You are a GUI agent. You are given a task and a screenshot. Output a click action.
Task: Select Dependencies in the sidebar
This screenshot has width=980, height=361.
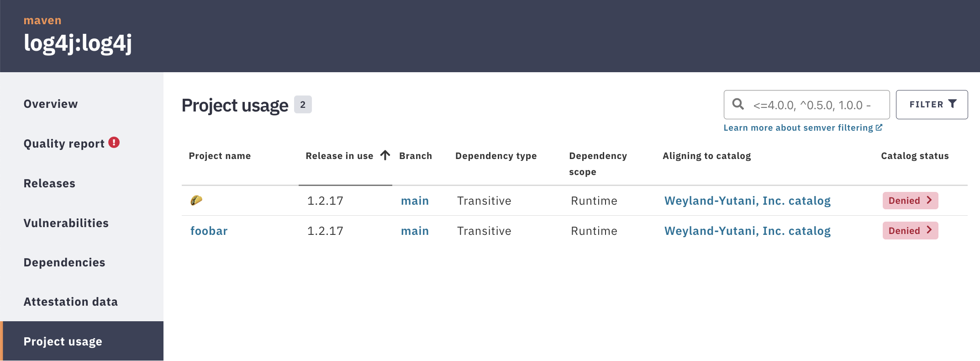pos(64,262)
